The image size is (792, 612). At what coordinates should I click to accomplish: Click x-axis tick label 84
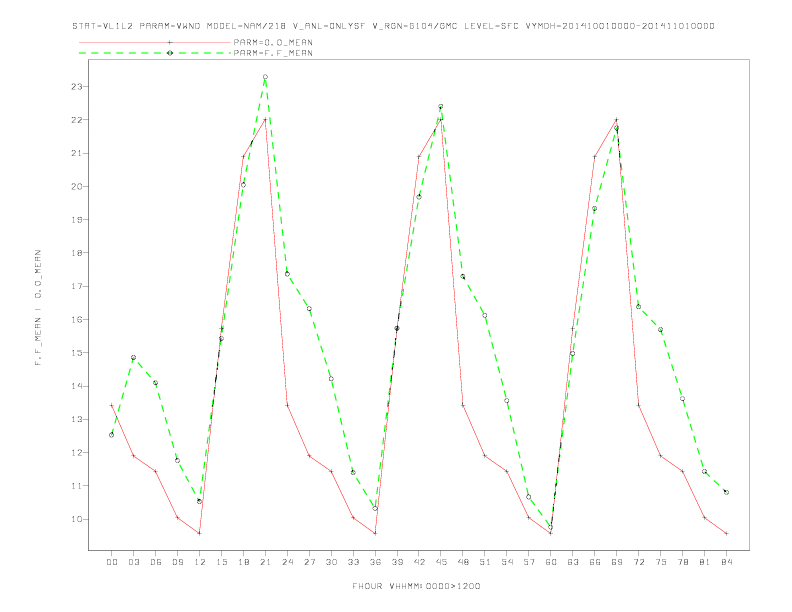(726, 562)
